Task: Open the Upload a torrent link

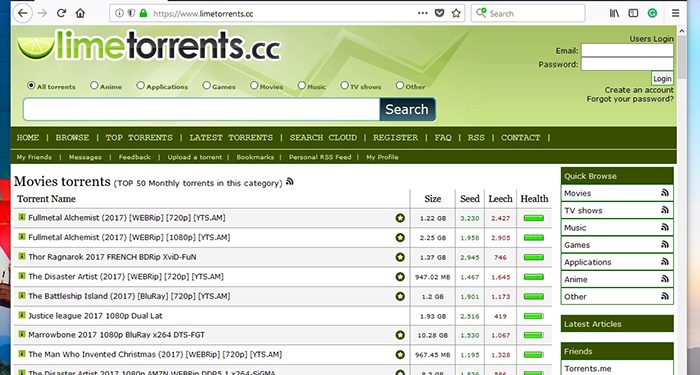Action: pyautogui.click(x=195, y=157)
